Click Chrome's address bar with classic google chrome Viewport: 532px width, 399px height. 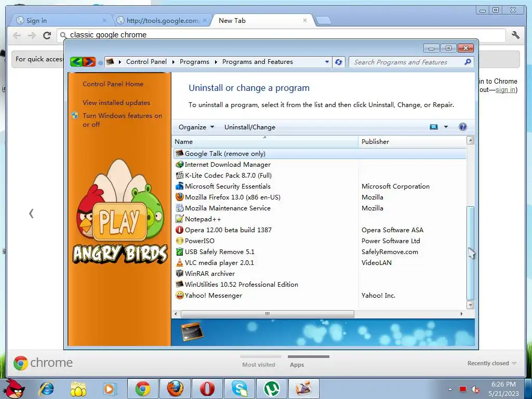coord(282,35)
